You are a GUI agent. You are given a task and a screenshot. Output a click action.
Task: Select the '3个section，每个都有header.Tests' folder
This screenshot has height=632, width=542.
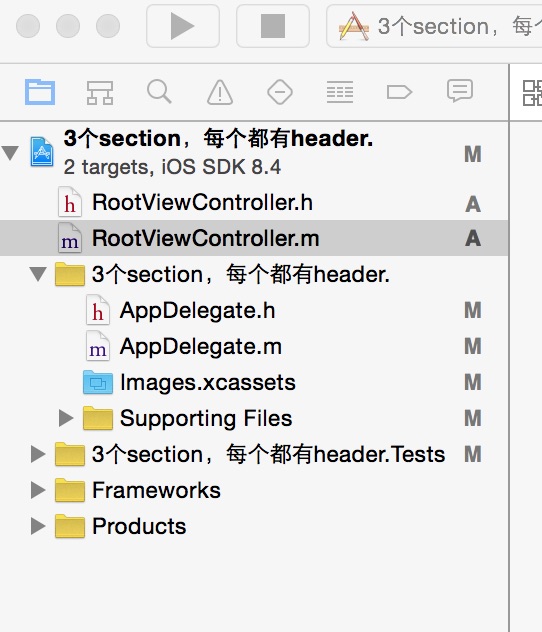click(70, 454)
